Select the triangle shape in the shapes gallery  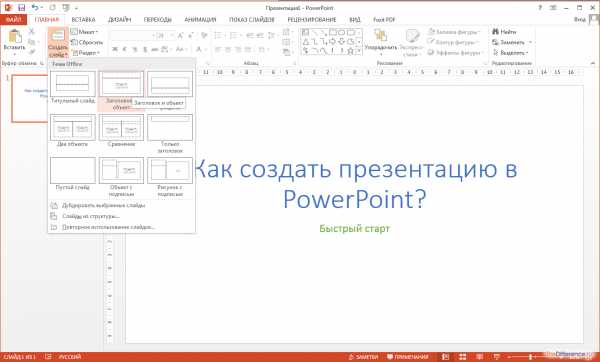point(306,41)
